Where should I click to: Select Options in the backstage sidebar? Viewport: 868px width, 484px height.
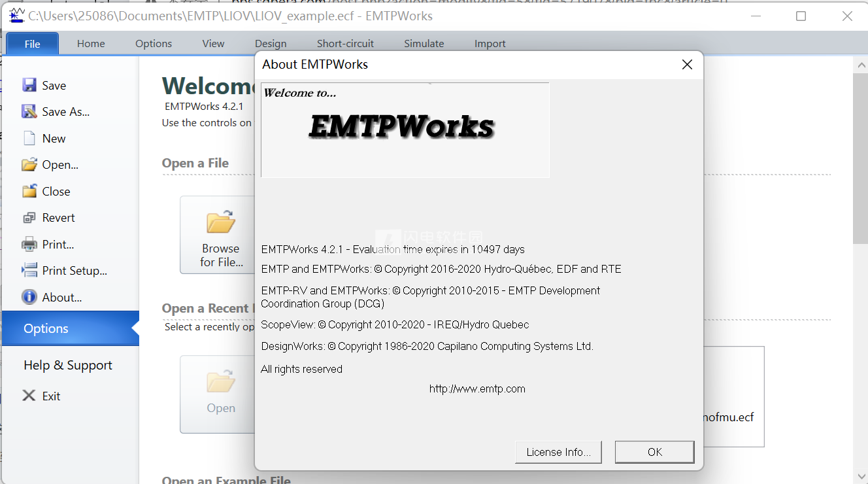[71, 328]
